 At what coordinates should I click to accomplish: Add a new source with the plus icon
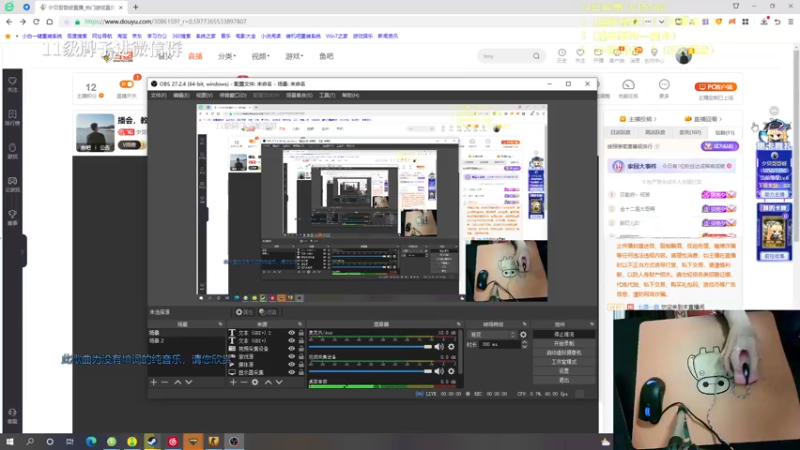click(x=233, y=382)
